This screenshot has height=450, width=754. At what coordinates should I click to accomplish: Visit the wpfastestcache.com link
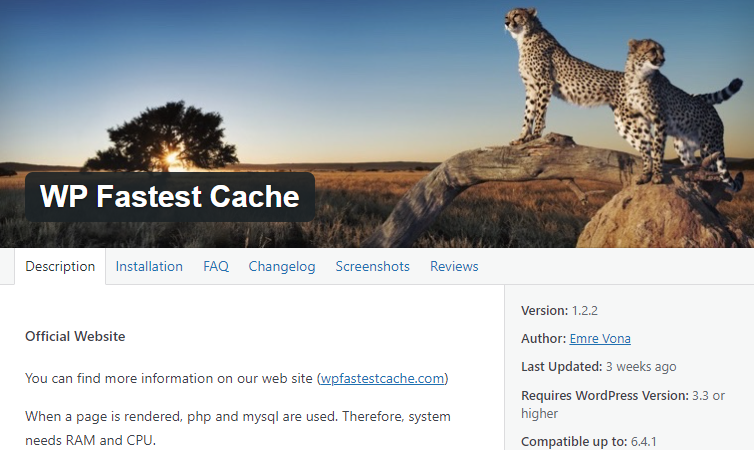click(x=382, y=378)
